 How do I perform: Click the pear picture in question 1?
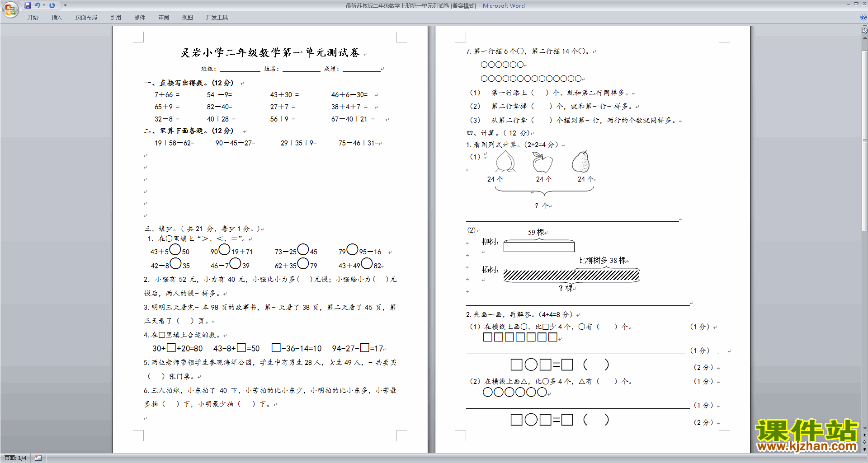(x=581, y=162)
